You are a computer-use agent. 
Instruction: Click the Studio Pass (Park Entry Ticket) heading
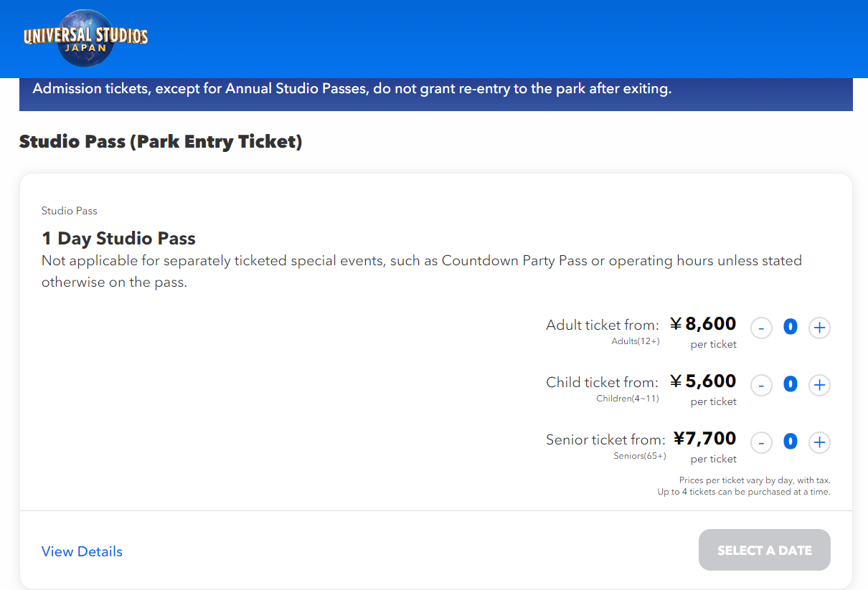pyautogui.click(x=161, y=142)
